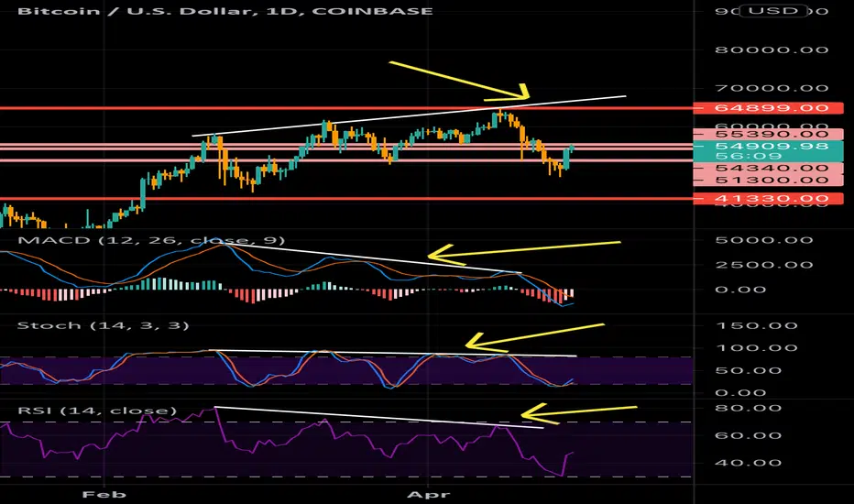Select the Stoch (14, 3, 3) indicator label
The width and height of the screenshot is (854, 504).
pyautogui.click(x=103, y=325)
